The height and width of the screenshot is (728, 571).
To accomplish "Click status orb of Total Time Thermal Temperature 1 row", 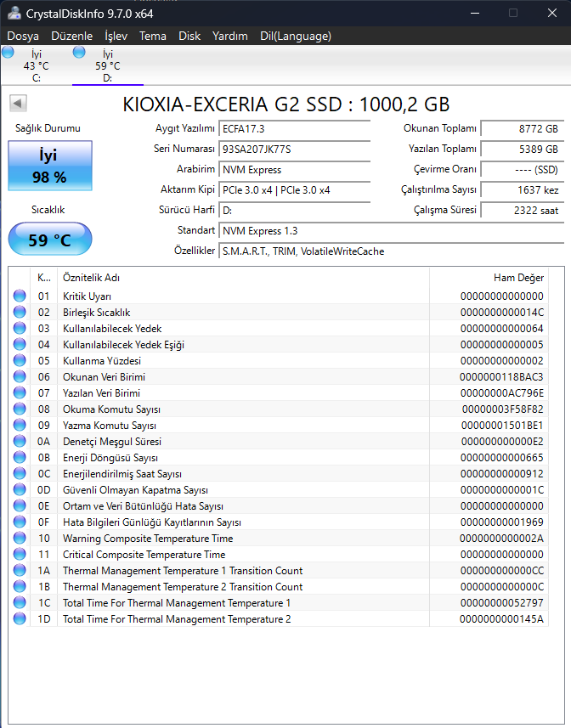I will [x=20, y=602].
